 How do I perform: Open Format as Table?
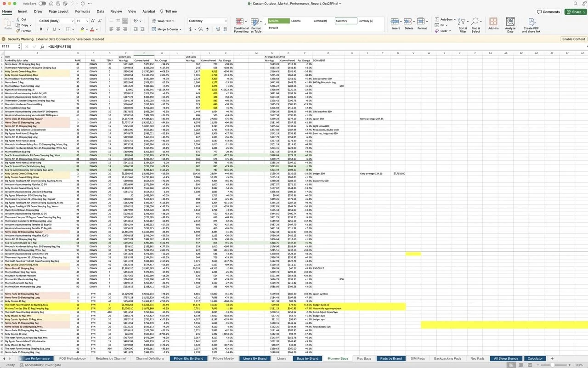256,26
